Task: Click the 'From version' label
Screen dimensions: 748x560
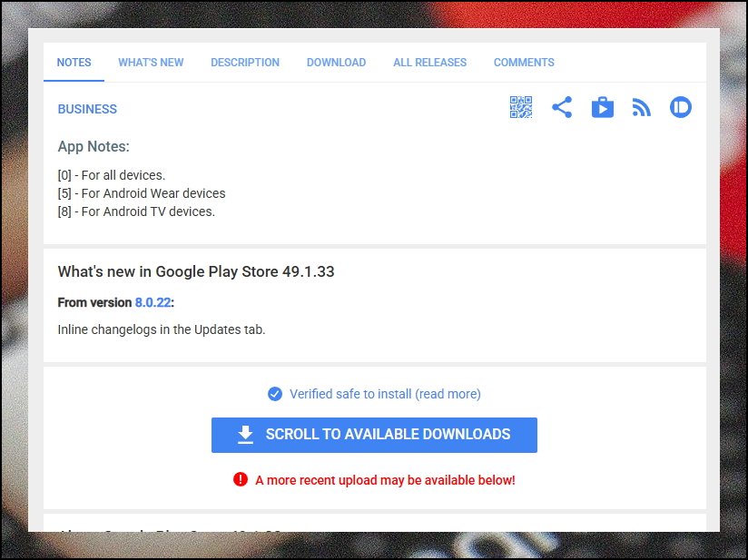Action: click(94, 302)
